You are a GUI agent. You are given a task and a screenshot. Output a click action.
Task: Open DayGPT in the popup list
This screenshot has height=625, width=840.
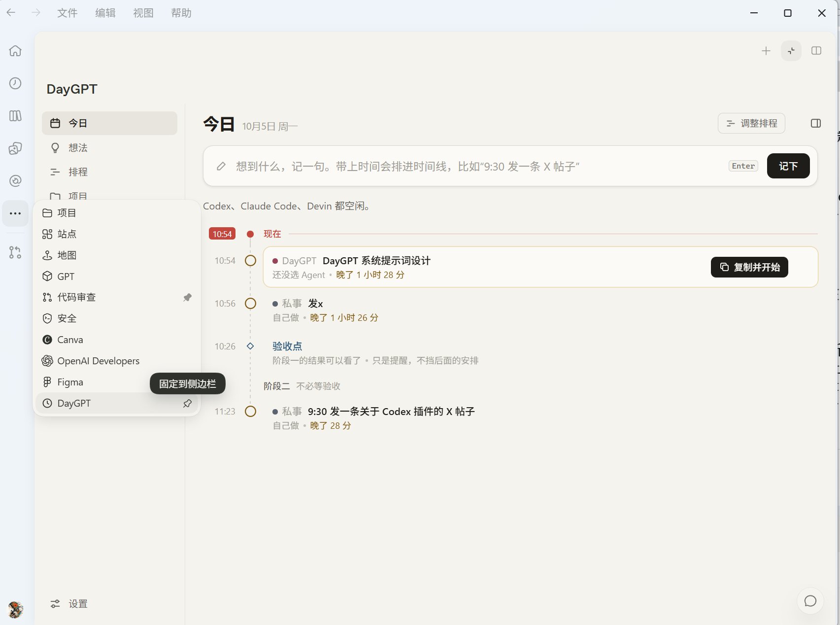click(x=117, y=403)
